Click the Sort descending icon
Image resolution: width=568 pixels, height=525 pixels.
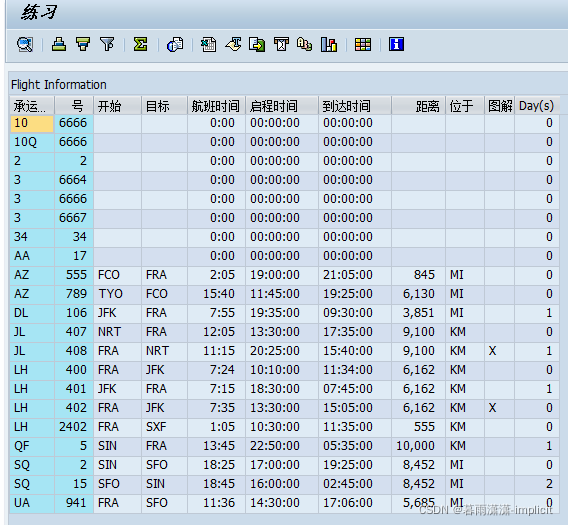click(83, 45)
